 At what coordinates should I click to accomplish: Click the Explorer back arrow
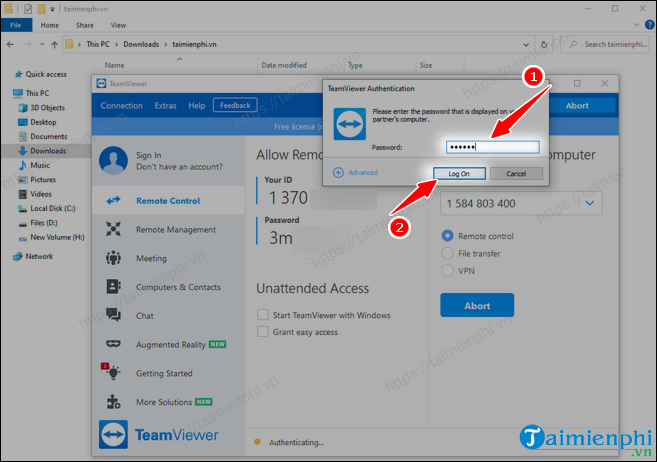[10, 44]
